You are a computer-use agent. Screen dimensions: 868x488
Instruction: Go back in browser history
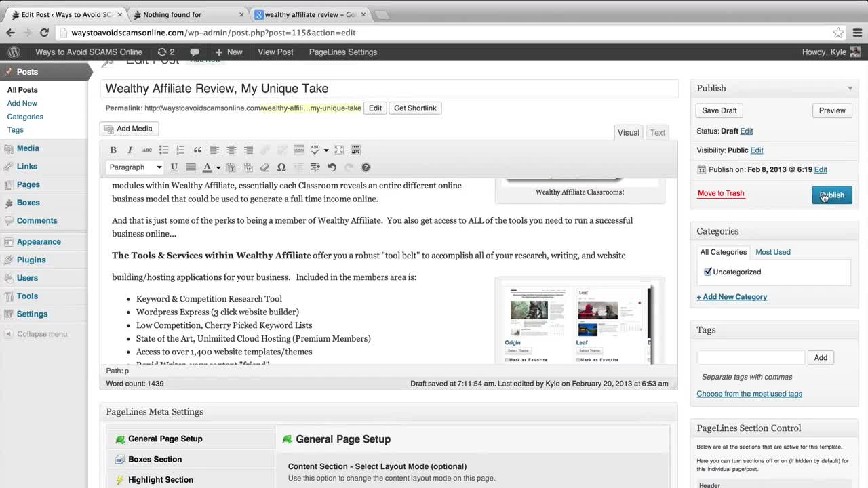point(10,33)
